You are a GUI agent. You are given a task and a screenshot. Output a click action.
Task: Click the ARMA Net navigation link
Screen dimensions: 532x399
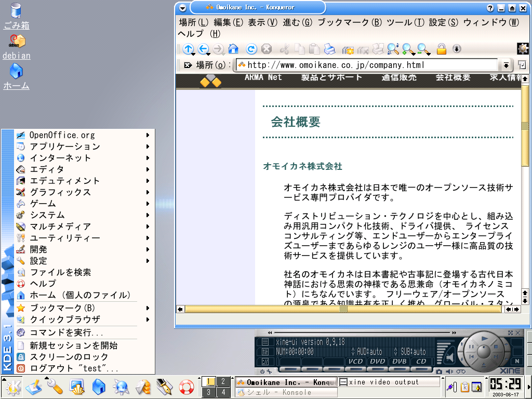click(x=263, y=77)
